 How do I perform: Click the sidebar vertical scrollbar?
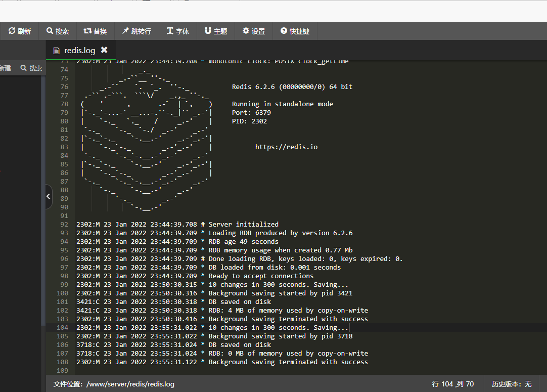coord(43,201)
